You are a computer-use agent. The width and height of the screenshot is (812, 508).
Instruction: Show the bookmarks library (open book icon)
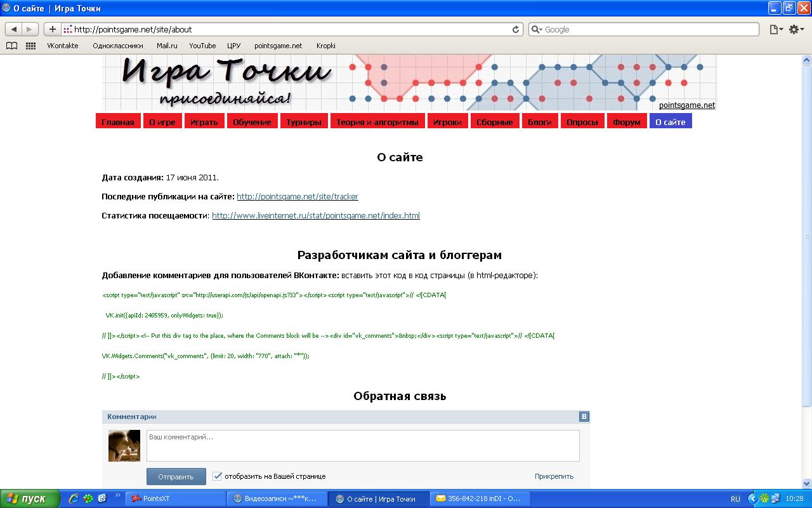tap(11, 46)
